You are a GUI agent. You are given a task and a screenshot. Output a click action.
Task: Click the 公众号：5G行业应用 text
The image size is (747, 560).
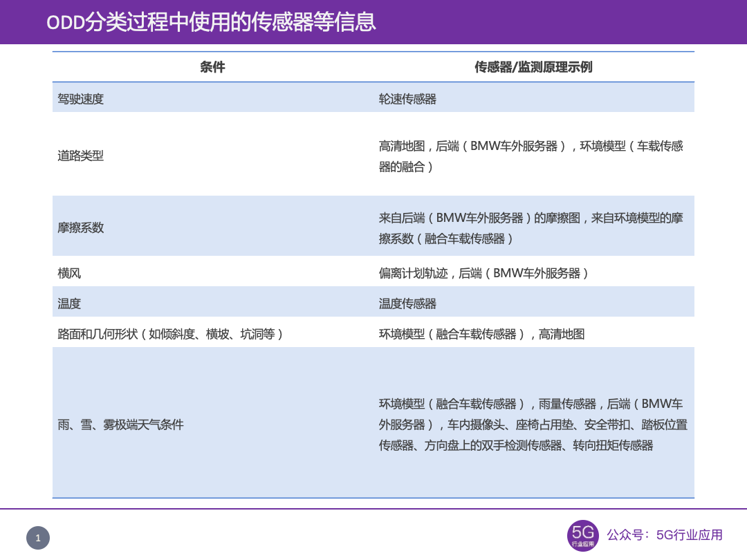[x=665, y=535]
